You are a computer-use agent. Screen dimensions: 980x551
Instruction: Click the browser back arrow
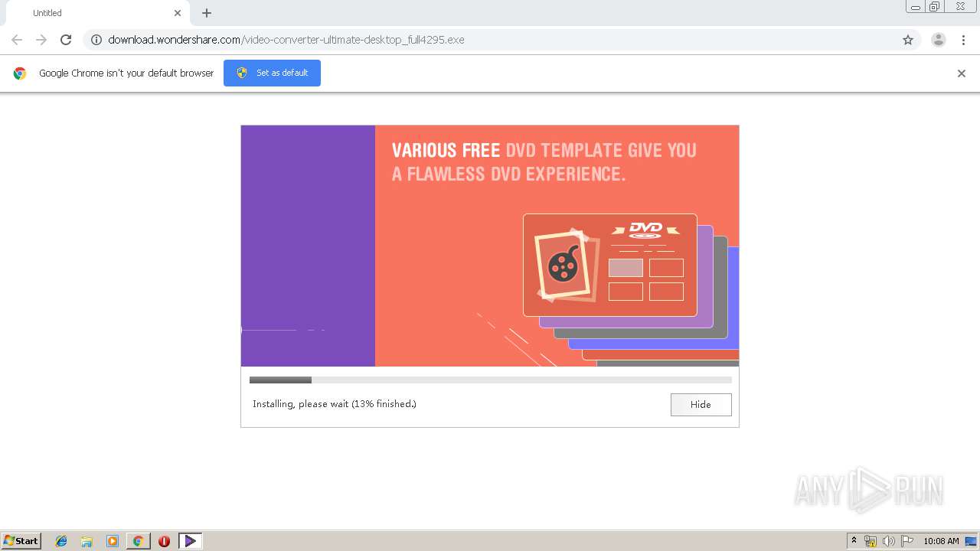pos(17,40)
